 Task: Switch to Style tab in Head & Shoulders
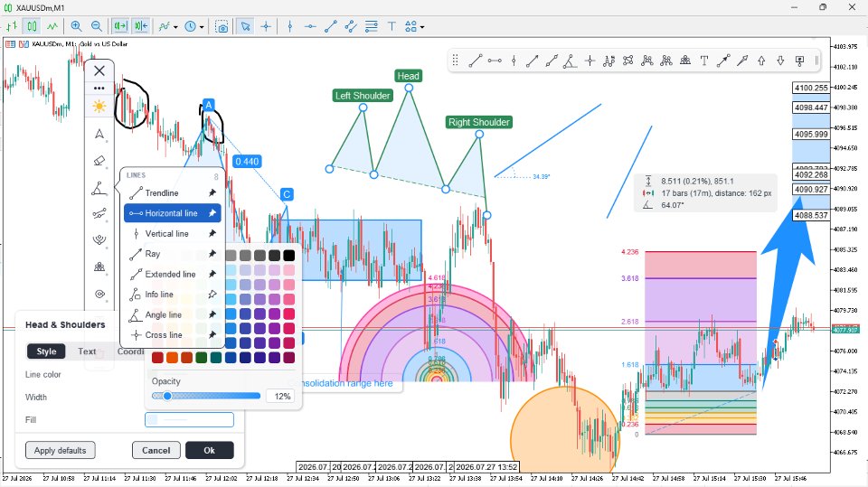pyautogui.click(x=46, y=351)
